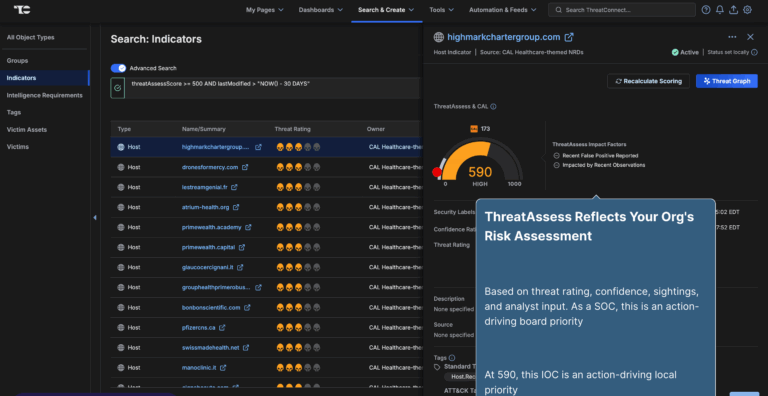The width and height of the screenshot is (768, 396).
Task: Select Tags in the sidebar
Action: [14, 112]
